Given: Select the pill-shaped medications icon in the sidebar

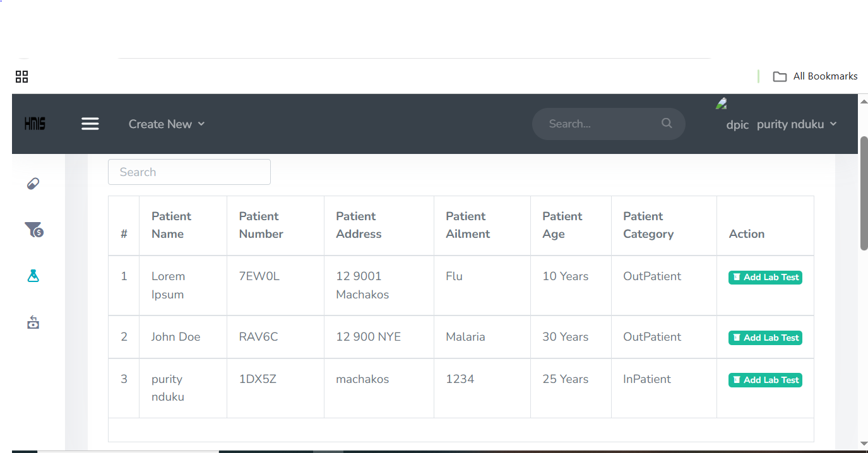Looking at the screenshot, I should (x=33, y=183).
